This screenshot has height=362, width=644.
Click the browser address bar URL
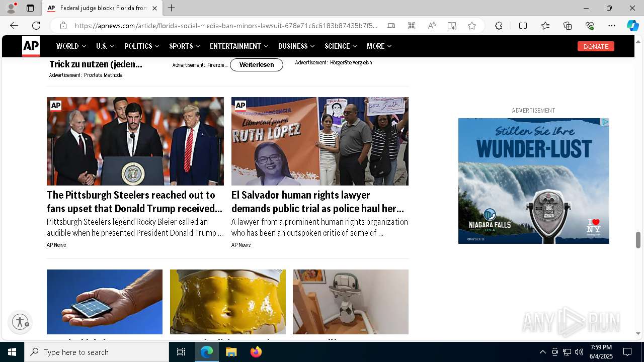(226, 26)
